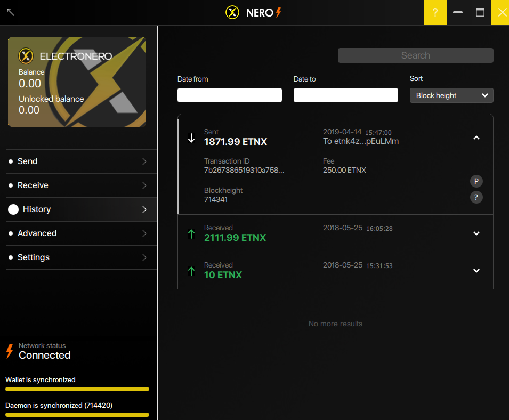Screen dimensions: 509x420
Task: Click the date 2019-04-14 15:47:00
Action: [357, 132]
